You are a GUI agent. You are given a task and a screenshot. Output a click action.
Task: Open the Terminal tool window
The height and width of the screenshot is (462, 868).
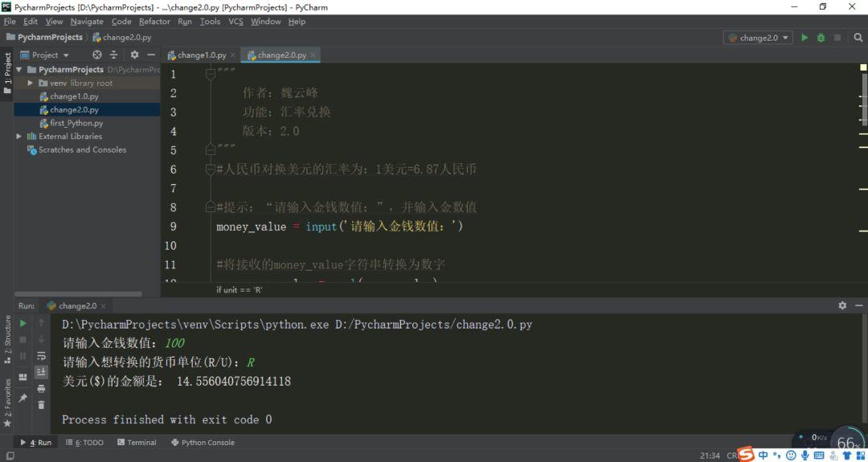click(x=137, y=443)
